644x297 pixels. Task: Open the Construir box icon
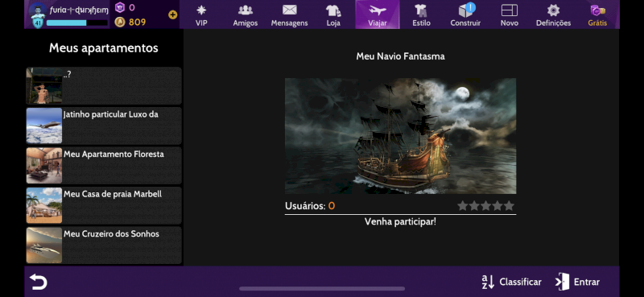465,10
